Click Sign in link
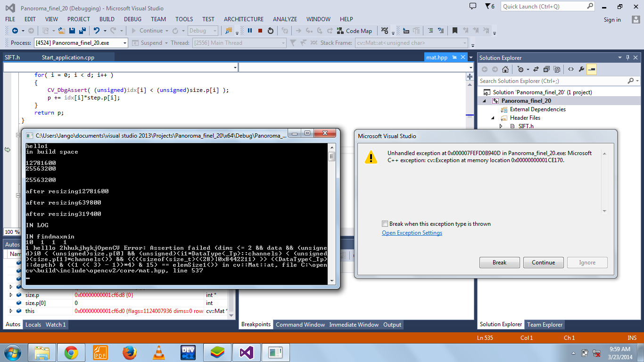Viewport: 644px width, 362px height. (x=612, y=20)
